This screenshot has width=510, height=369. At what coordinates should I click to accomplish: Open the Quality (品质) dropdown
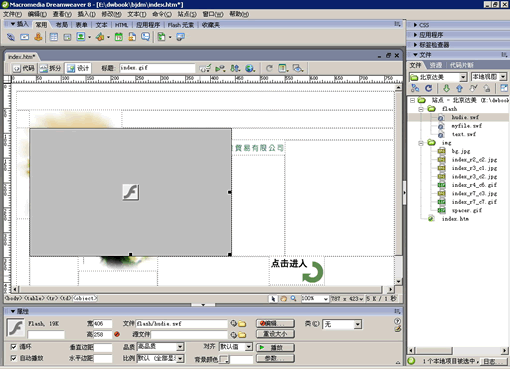[x=180, y=347]
